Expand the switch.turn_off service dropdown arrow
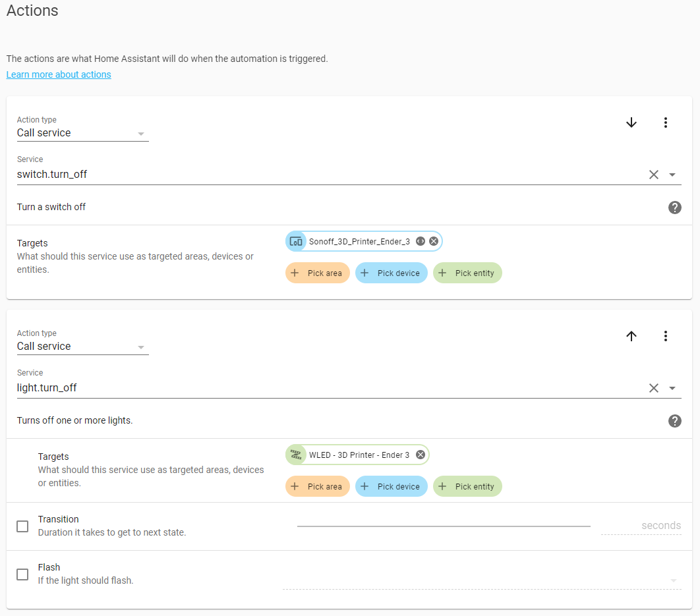The image size is (700, 616). 672,175
